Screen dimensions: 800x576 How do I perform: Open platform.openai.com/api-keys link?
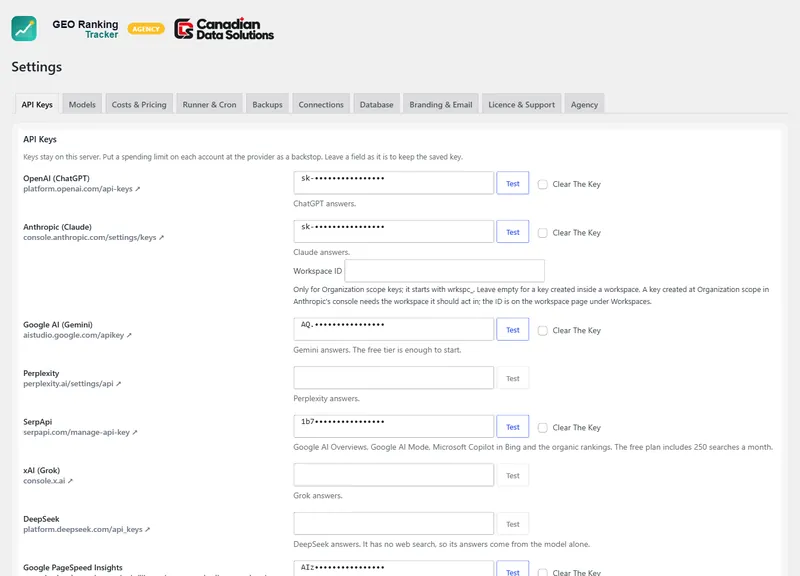82,189
